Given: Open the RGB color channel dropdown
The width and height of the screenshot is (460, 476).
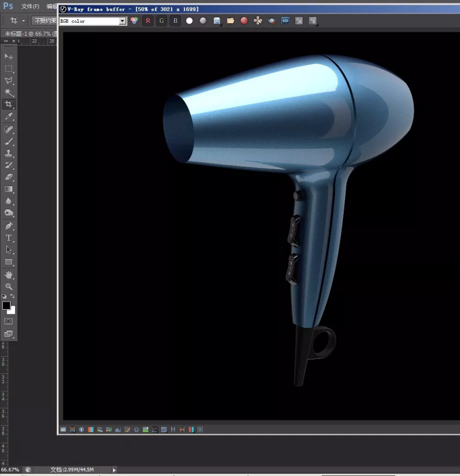Looking at the screenshot, I should 122,21.
